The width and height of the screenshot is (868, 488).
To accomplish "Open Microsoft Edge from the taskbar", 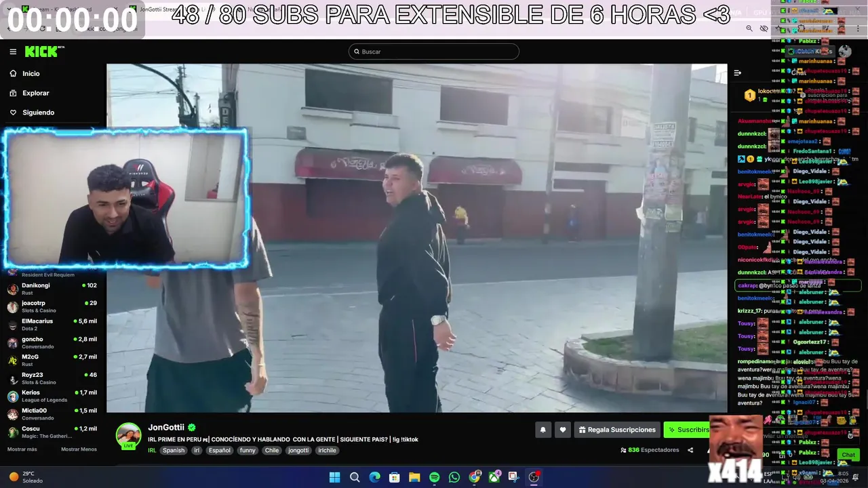I will (x=374, y=477).
